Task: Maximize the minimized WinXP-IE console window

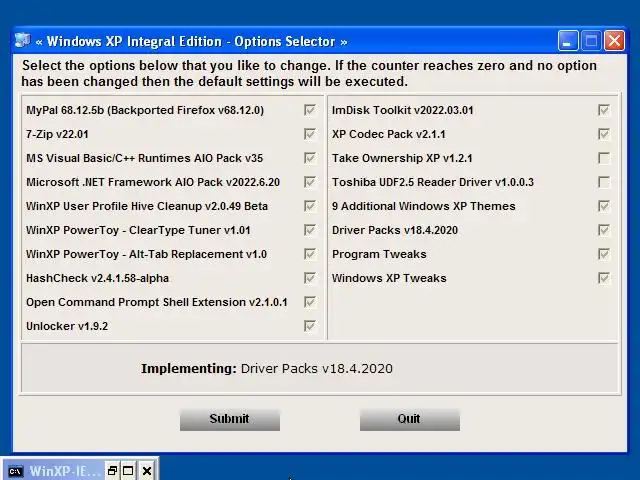Action: pos(128,471)
